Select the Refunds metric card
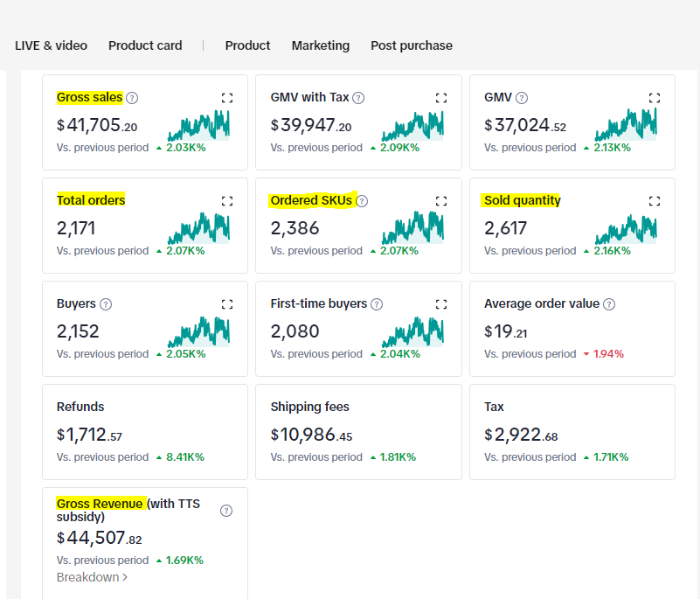Image resolution: width=700 pixels, height=599 pixels. (x=145, y=432)
